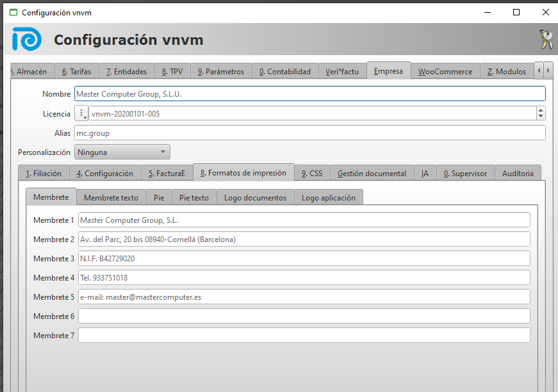Focus the empty Membrete 6 field
This screenshot has height=392, width=558.
(x=304, y=316)
